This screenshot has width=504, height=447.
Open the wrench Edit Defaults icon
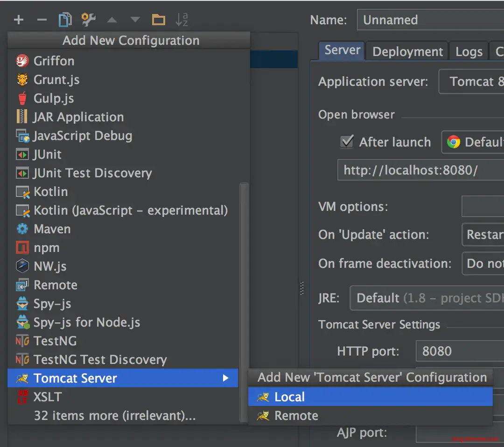[x=88, y=20]
